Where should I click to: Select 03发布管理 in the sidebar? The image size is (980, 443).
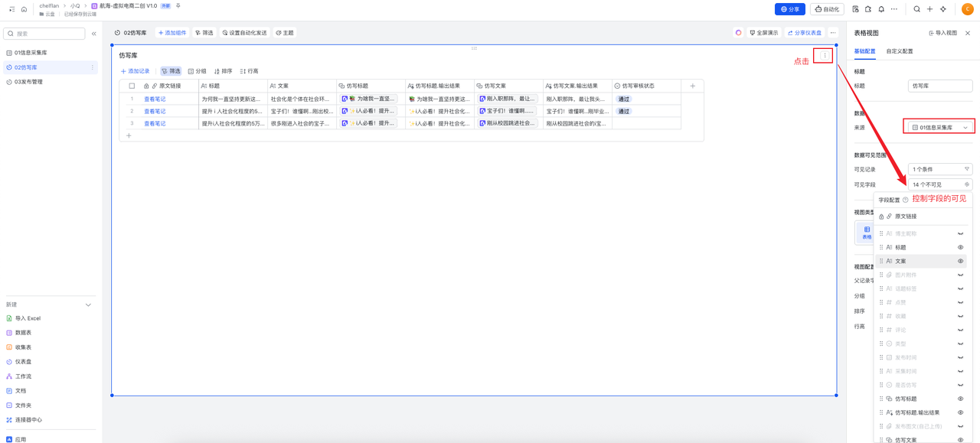point(28,82)
